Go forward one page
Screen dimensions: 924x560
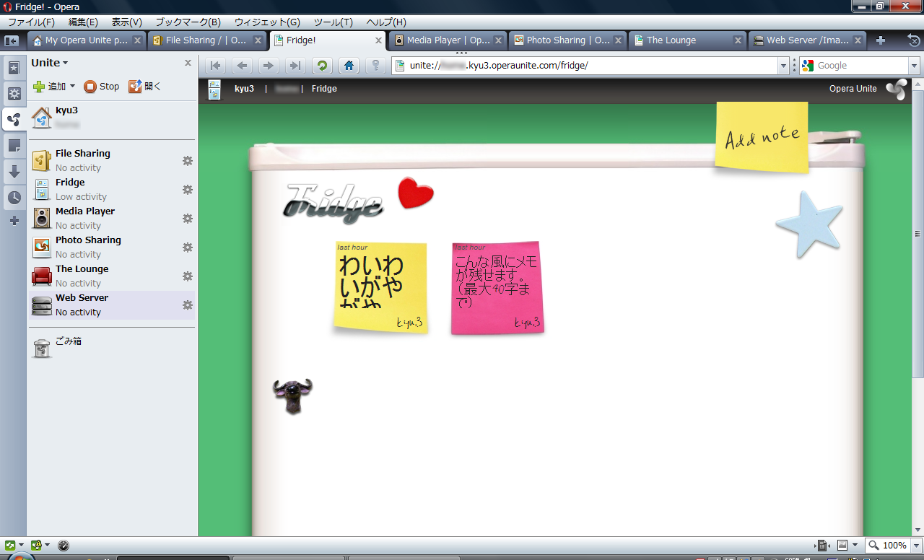[x=269, y=66]
